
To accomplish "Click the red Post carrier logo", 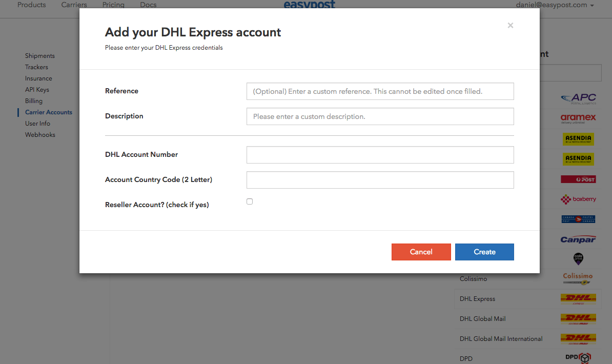I will (x=579, y=179).
